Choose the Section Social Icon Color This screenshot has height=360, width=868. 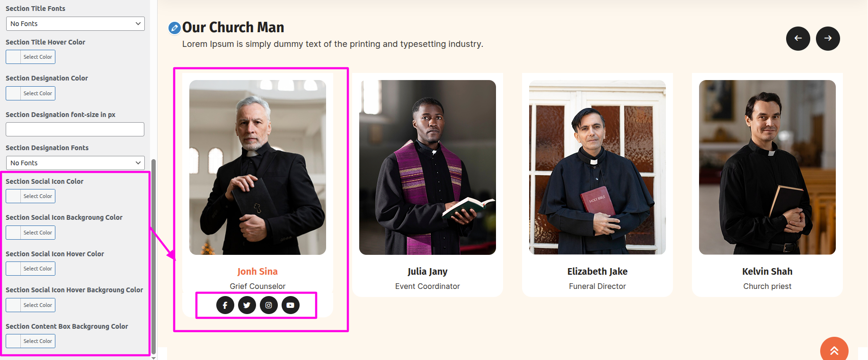click(x=31, y=196)
